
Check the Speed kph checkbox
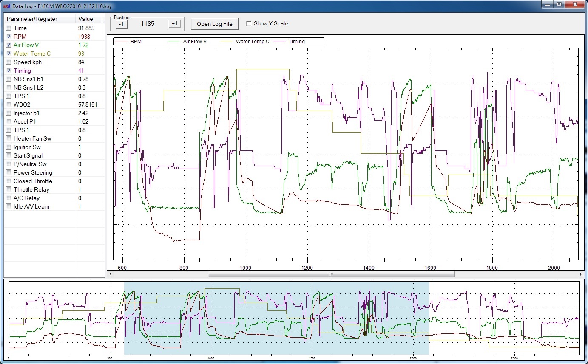(x=9, y=62)
